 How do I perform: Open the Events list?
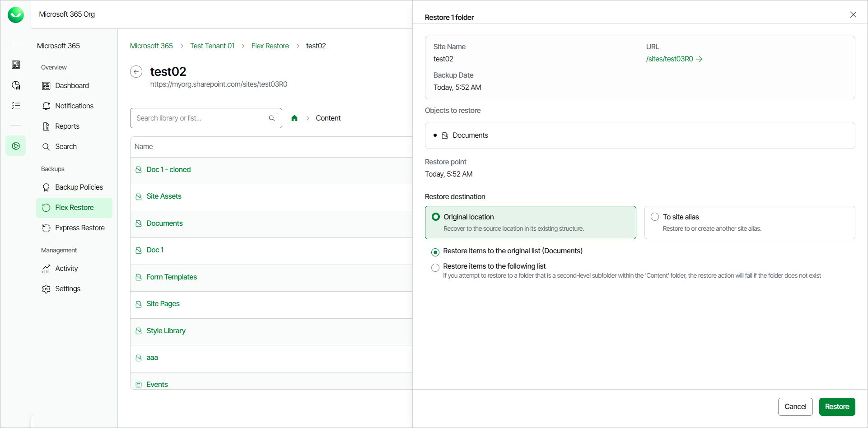[157, 384]
